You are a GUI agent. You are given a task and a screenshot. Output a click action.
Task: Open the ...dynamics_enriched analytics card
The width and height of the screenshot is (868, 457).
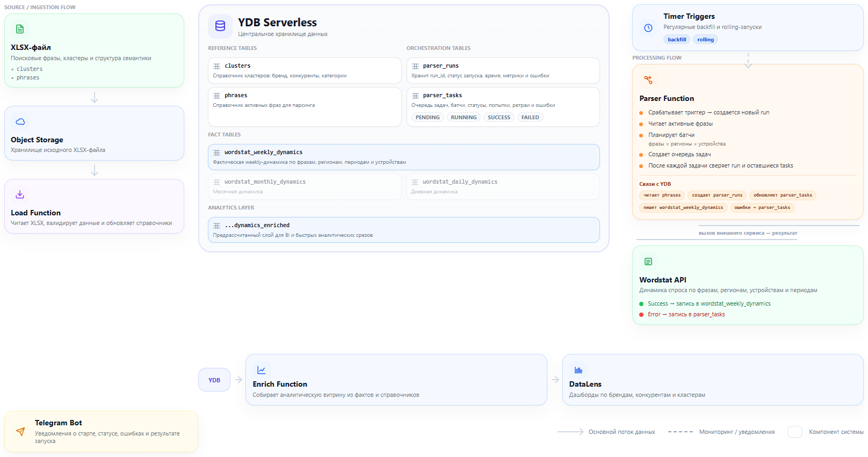(x=404, y=230)
